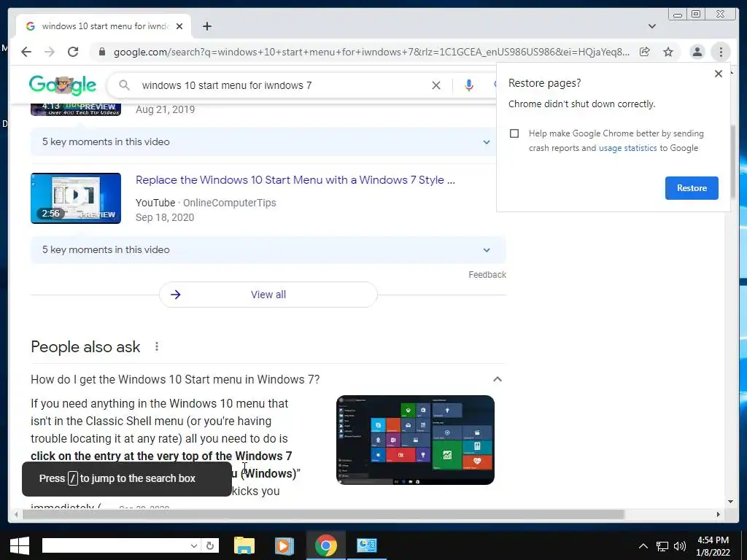747x560 pixels.
Task: Click the vertical scrollbar down arrow
Action: point(730,502)
